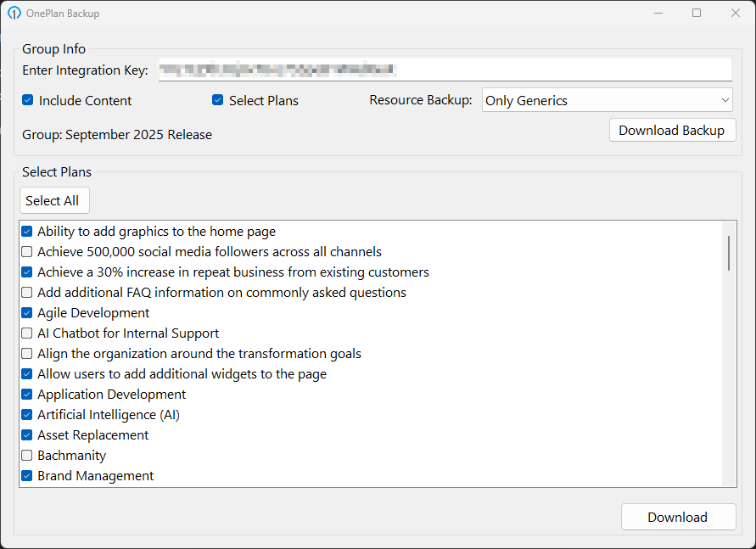Check Align the organization around transformation goals
756x549 pixels.
point(27,353)
